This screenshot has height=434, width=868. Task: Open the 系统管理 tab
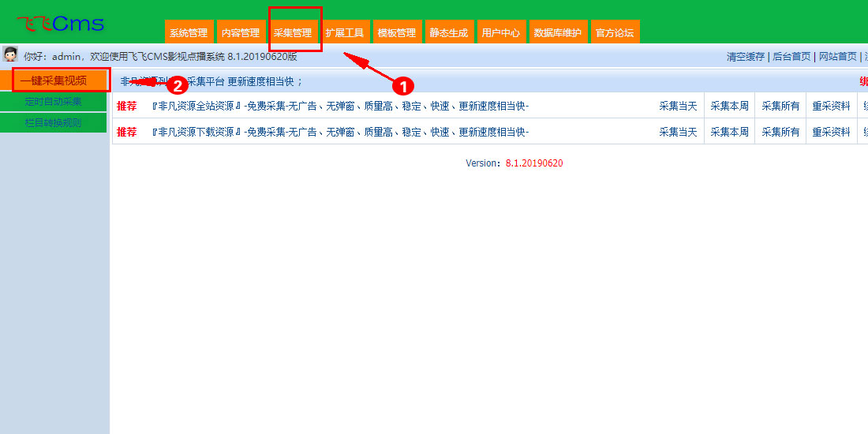[189, 32]
